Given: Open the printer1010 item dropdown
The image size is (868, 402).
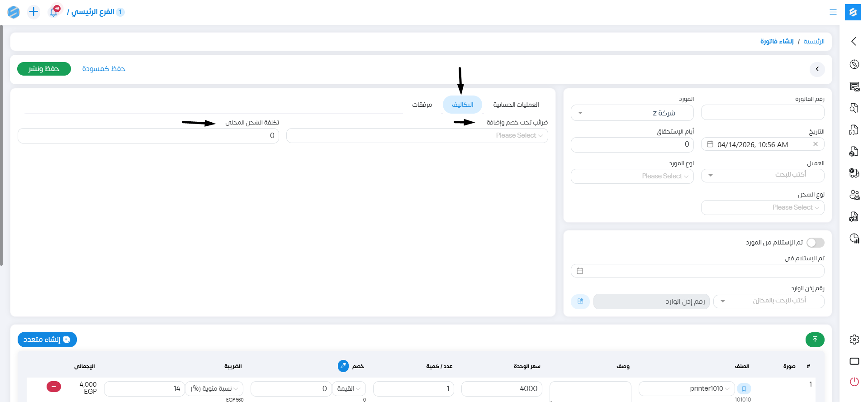Looking at the screenshot, I should point(687,388).
